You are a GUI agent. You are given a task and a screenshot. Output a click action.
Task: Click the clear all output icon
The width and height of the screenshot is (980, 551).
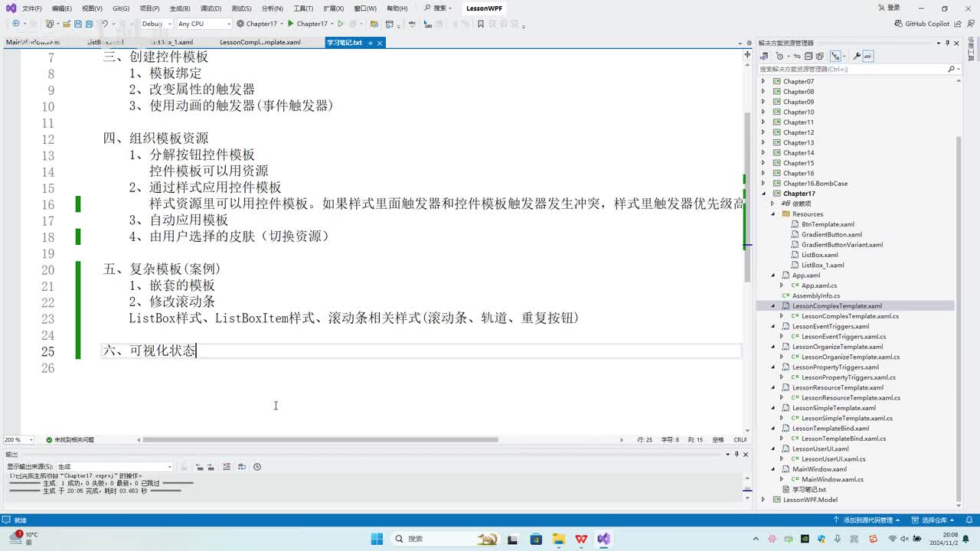pos(227,467)
